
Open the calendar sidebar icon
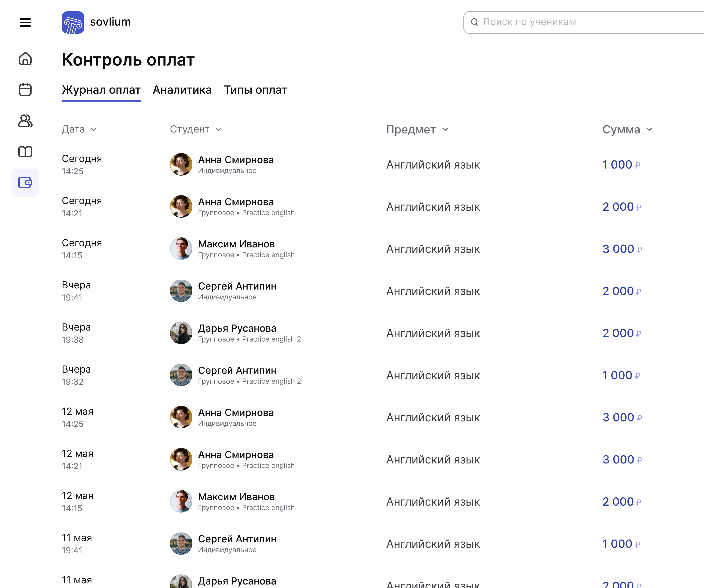pyautogui.click(x=25, y=89)
